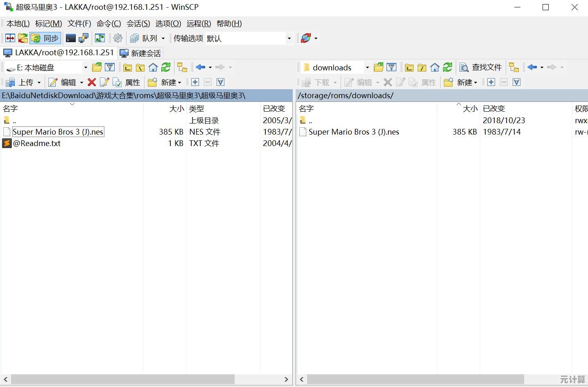Refresh the local panel directory listing
588x387 pixels.
tap(166, 67)
